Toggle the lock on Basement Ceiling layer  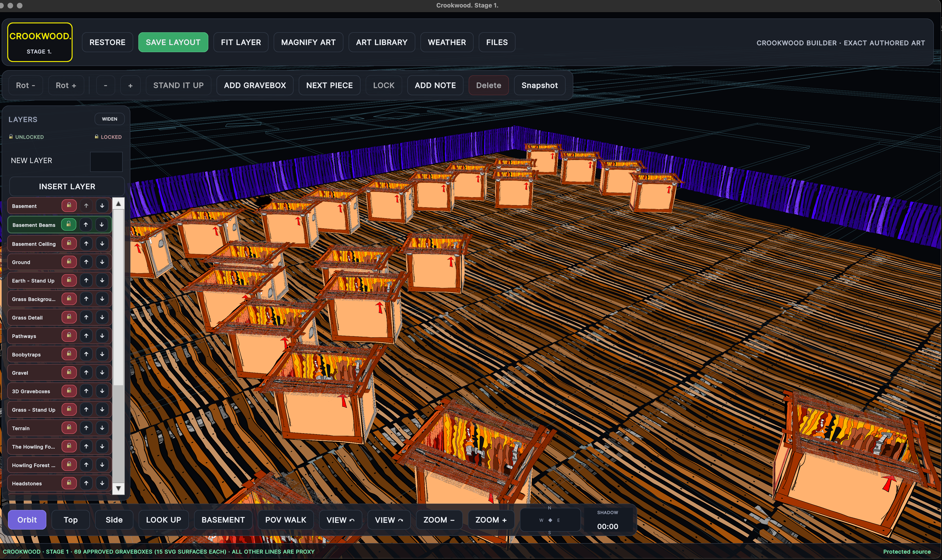tap(69, 244)
